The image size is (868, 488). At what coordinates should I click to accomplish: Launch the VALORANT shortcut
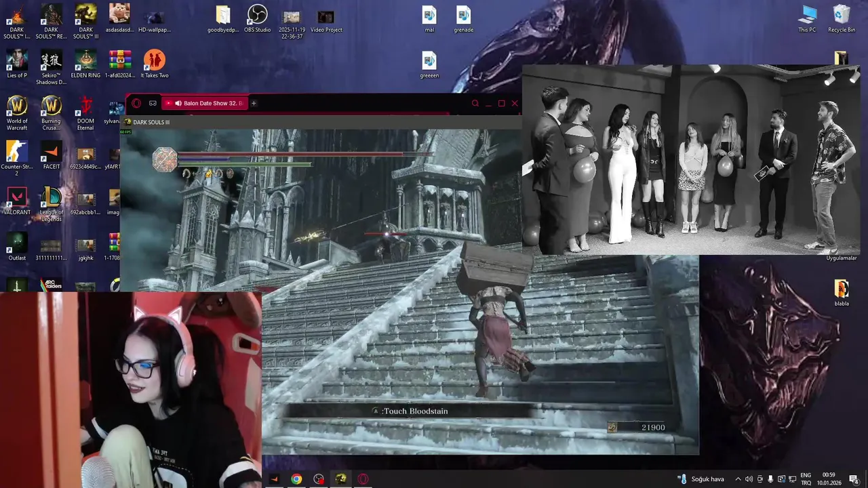[x=17, y=201]
